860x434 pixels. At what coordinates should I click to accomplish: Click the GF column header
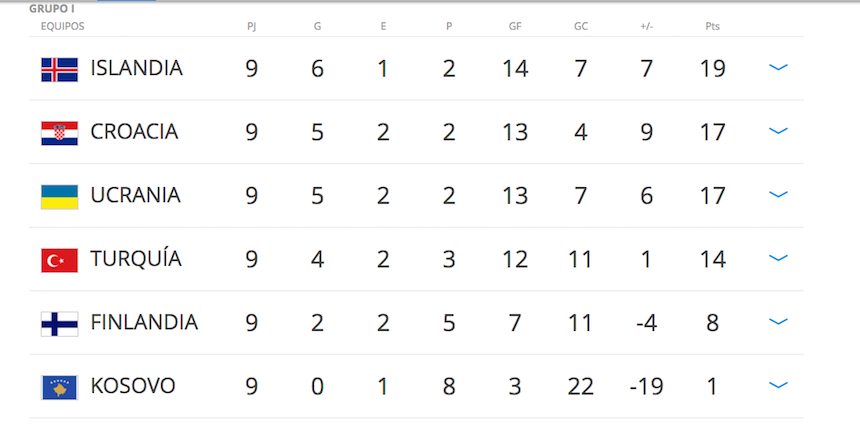coord(515,26)
